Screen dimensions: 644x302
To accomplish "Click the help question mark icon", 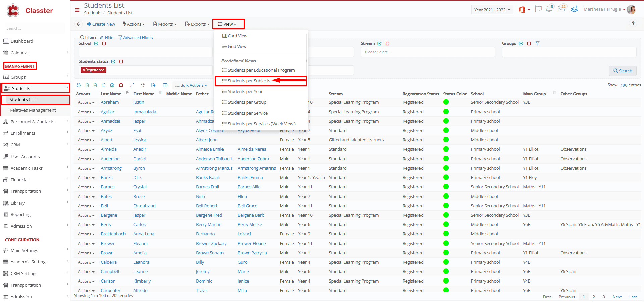I will pos(633,23).
